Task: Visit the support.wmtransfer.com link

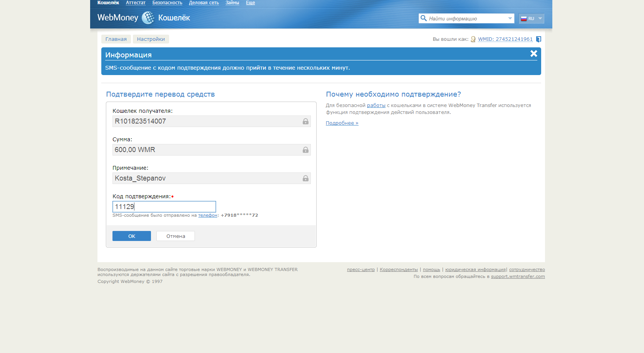Action: (518, 276)
